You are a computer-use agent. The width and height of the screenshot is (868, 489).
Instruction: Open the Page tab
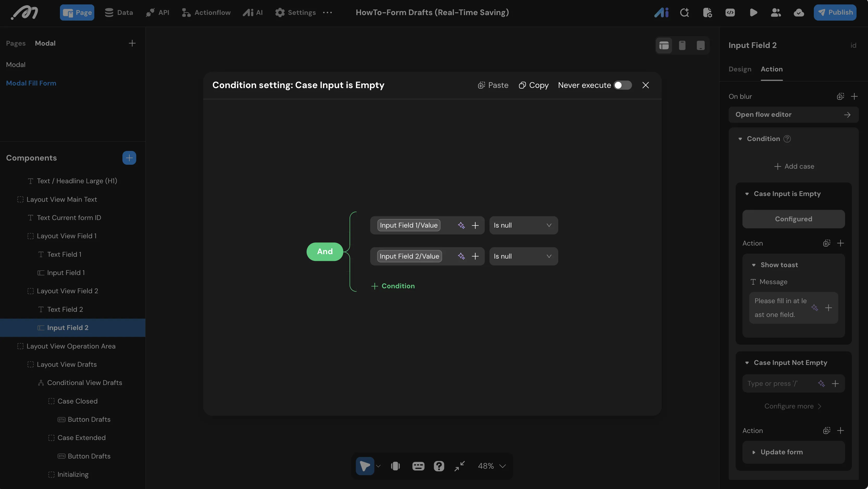[x=77, y=13]
